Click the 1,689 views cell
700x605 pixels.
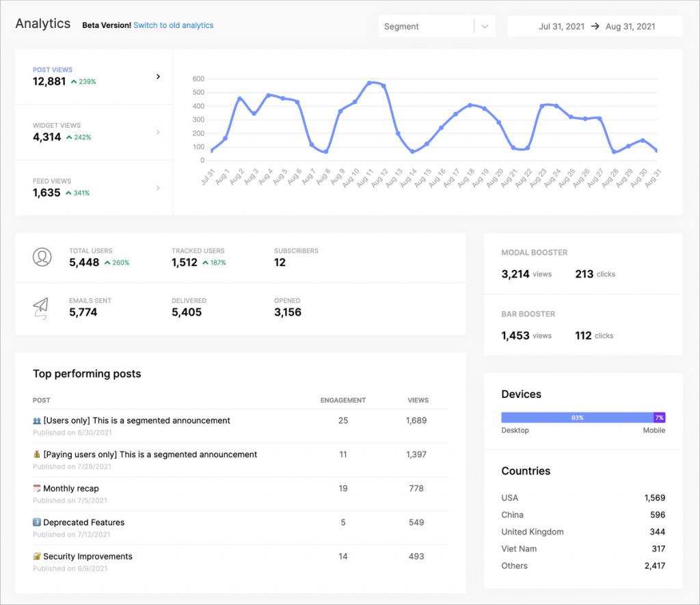tap(416, 420)
